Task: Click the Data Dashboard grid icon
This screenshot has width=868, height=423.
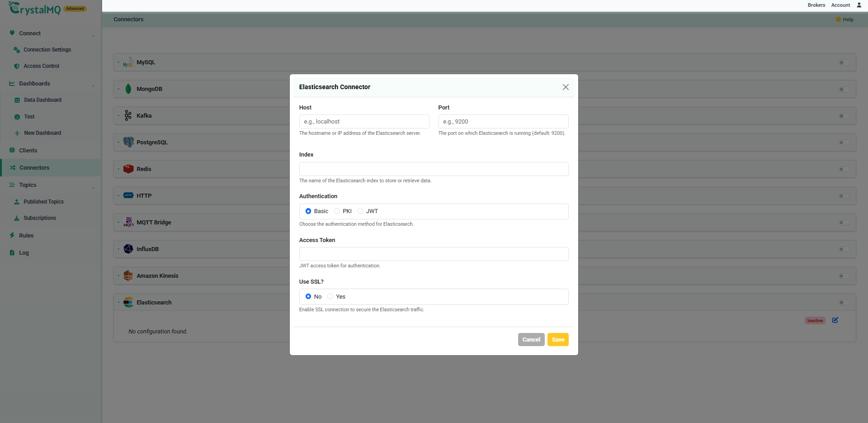Action: (17, 100)
